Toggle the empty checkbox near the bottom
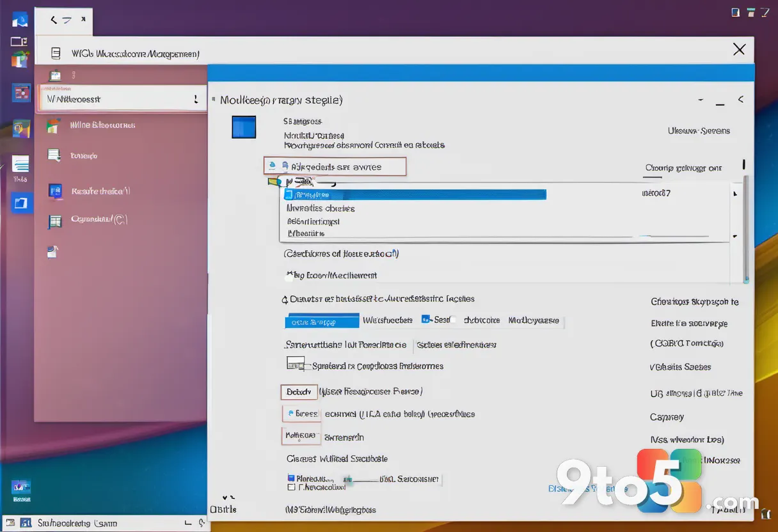The width and height of the screenshot is (778, 532). click(291, 487)
